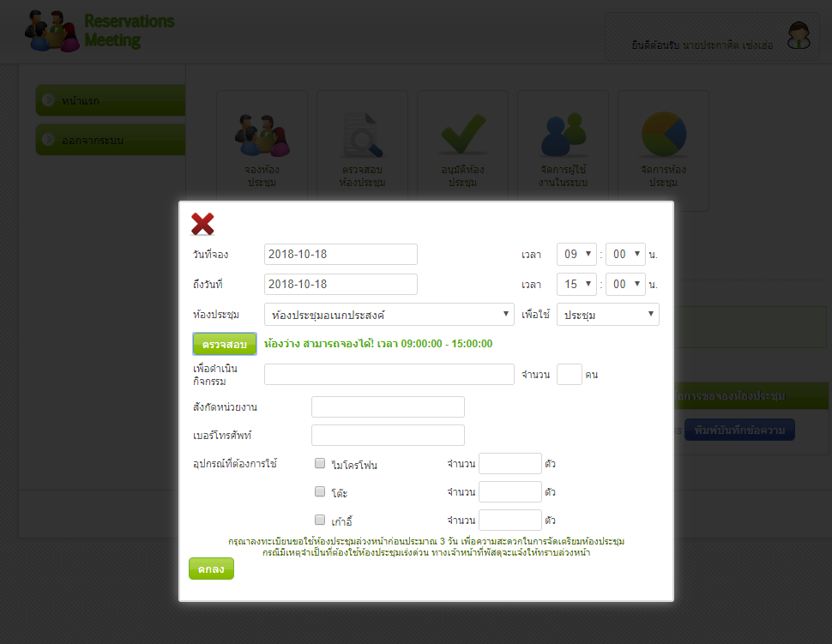Click the ยินดีต้อนรับ welcome user text
Image resolution: width=832 pixels, height=644 pixels.
[702, 45]
